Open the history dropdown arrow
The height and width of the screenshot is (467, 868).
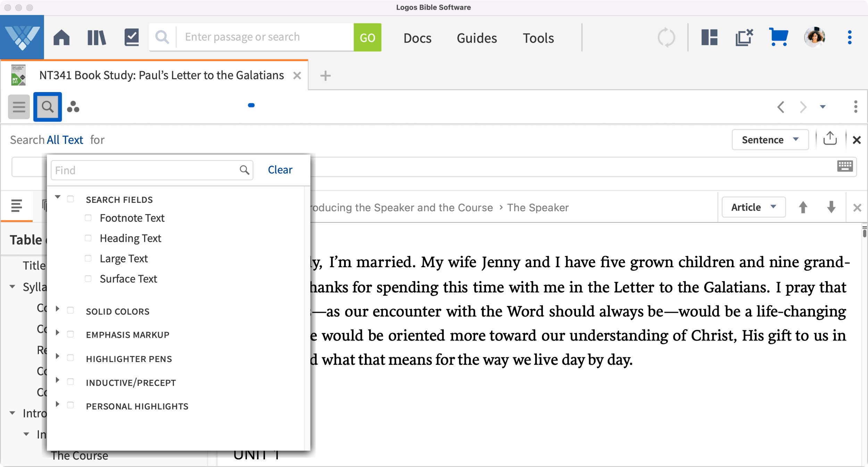coord(823,107)
